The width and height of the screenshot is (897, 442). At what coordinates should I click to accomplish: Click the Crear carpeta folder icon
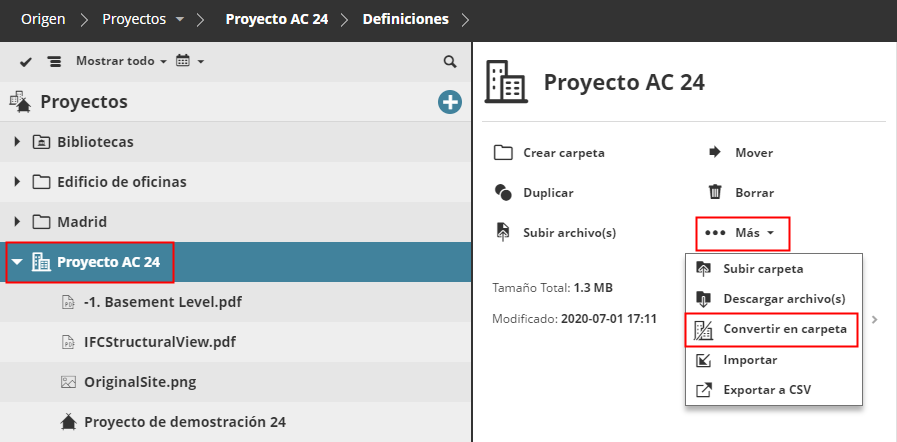[503, 153]
